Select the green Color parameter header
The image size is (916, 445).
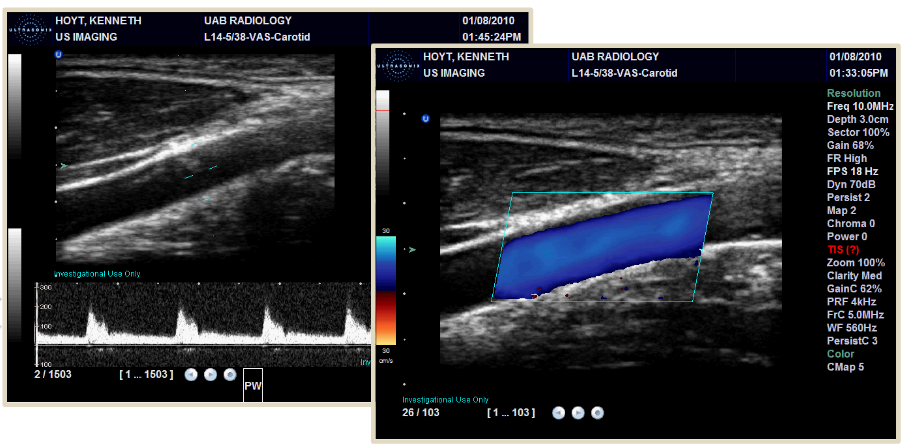pos(841,354)
